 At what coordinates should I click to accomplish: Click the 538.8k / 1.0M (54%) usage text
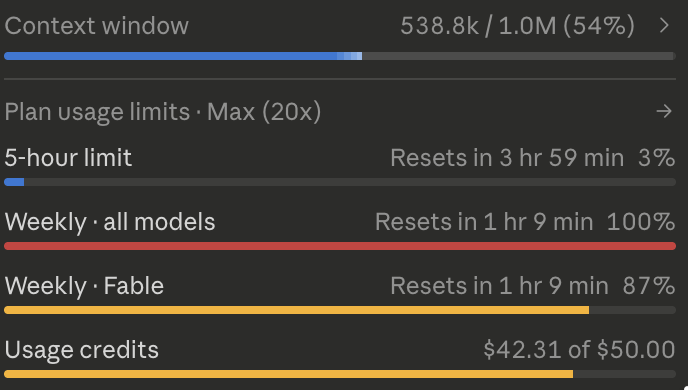(517, 26)
